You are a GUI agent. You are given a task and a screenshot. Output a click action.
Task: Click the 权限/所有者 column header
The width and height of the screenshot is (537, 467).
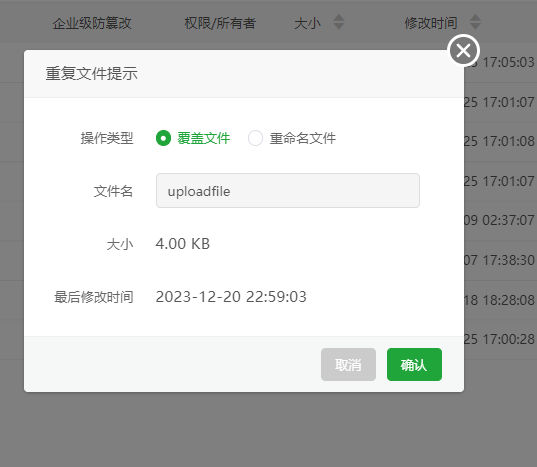coord(220,23)
